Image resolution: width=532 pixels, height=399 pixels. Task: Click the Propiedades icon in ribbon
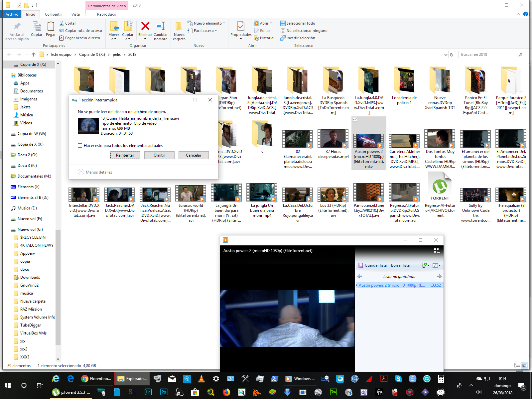pos(241,27)
